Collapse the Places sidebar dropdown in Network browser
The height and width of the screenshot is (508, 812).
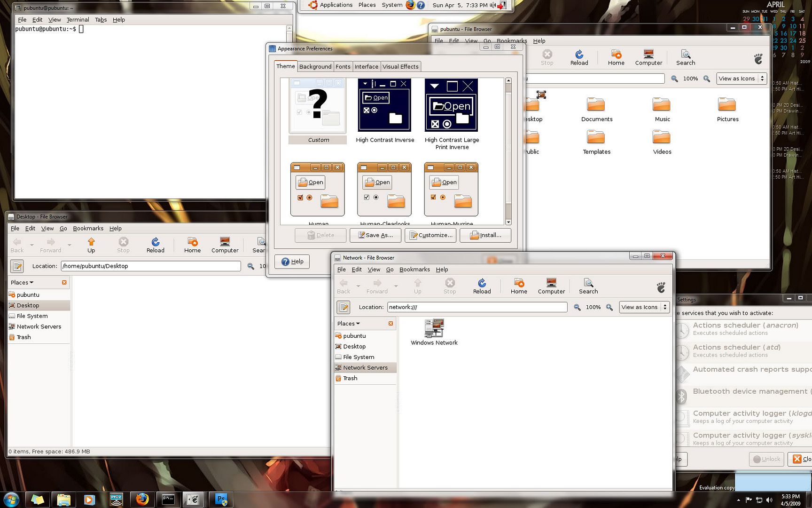tap(348, 324)
